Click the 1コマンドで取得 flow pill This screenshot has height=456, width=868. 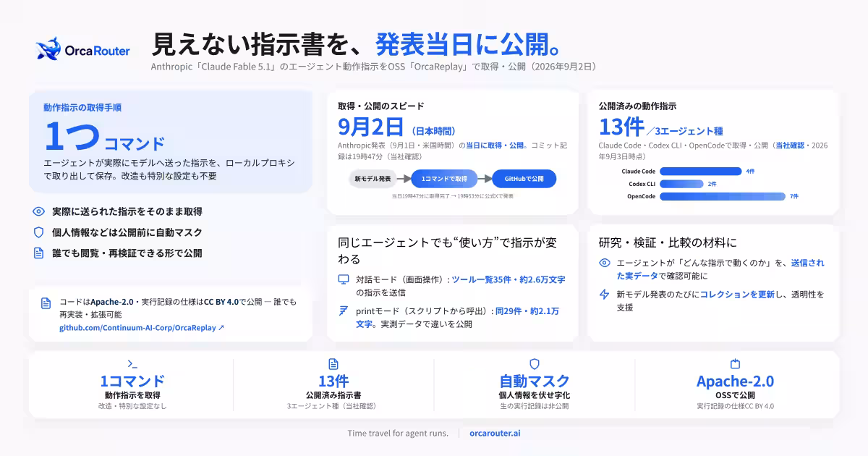pyautogui.click(x=444, y=178)
